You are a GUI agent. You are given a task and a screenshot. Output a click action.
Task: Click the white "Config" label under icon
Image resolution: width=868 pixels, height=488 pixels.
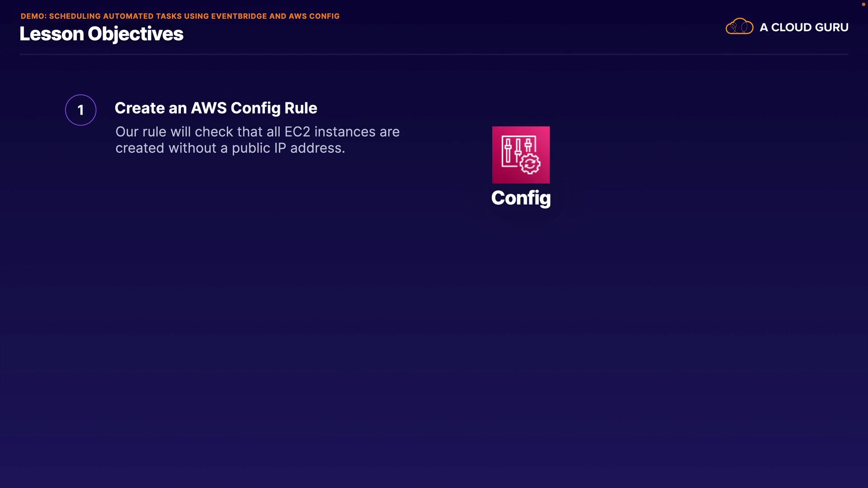pos(521,198)
